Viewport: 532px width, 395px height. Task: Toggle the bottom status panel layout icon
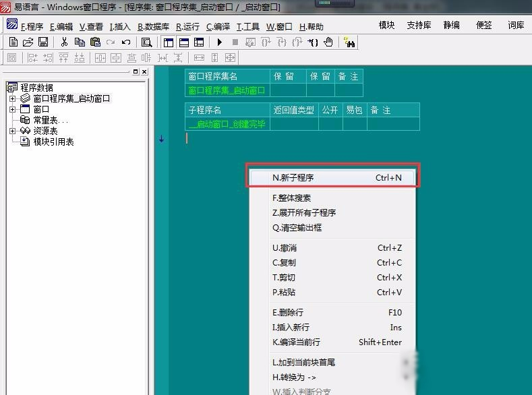coord(184,42)
